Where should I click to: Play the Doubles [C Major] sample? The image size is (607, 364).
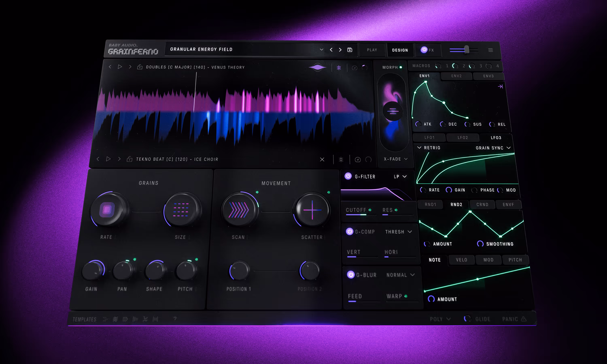click(120, 67)
